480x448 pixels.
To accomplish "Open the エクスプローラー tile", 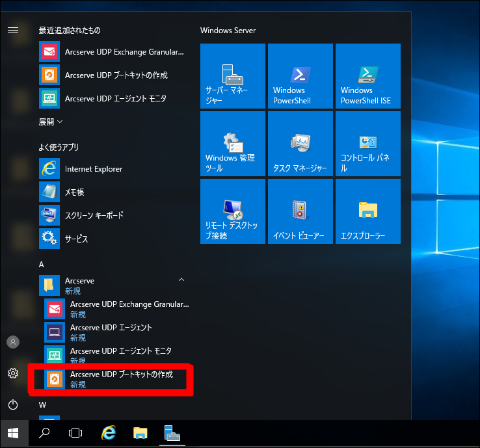I will [x=368, y=211].
